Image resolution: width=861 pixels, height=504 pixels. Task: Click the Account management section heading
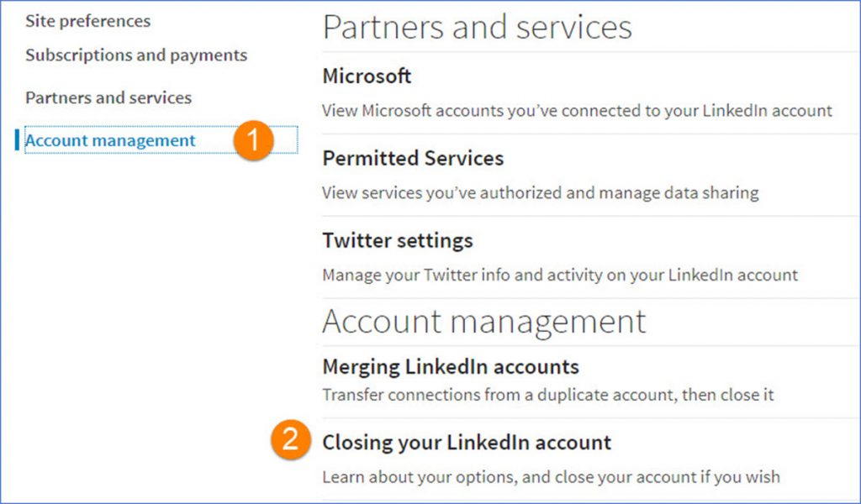(485, 321)
